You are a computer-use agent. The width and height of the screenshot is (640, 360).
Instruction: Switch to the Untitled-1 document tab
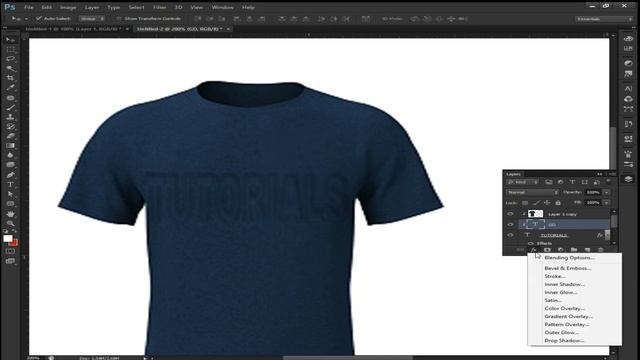[x=73, y=29]
